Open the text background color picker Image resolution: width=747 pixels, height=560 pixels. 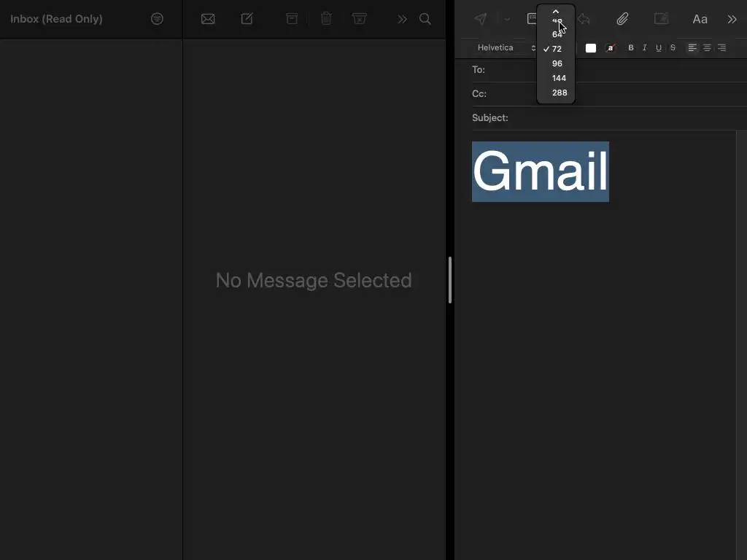pos(611,47)
